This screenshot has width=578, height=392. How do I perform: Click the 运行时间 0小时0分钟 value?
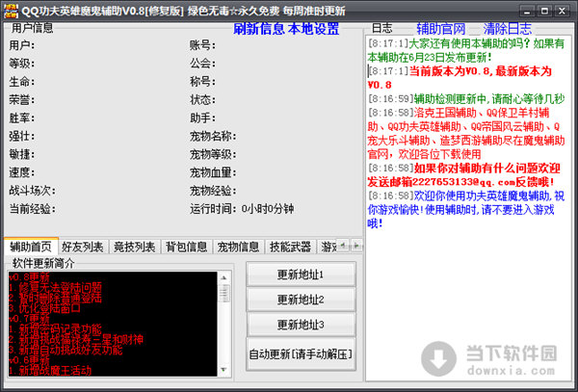click(x=268, y=209)
